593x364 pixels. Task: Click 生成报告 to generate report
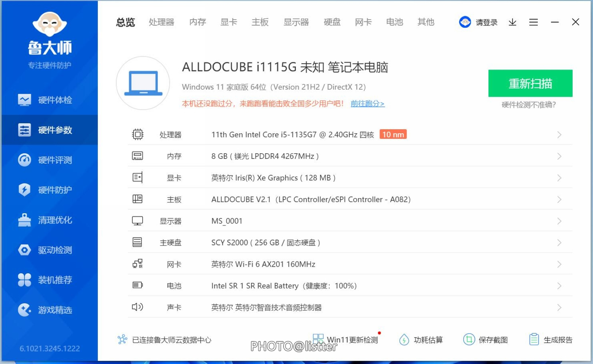[x=551, y=340]
